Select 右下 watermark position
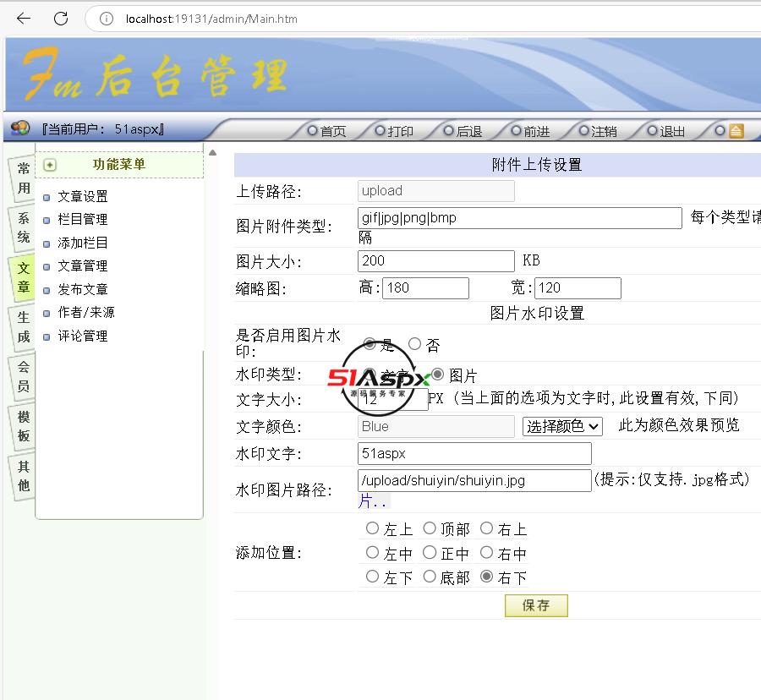The height and width of the screenshot is (700, 761). coord(486,577)
